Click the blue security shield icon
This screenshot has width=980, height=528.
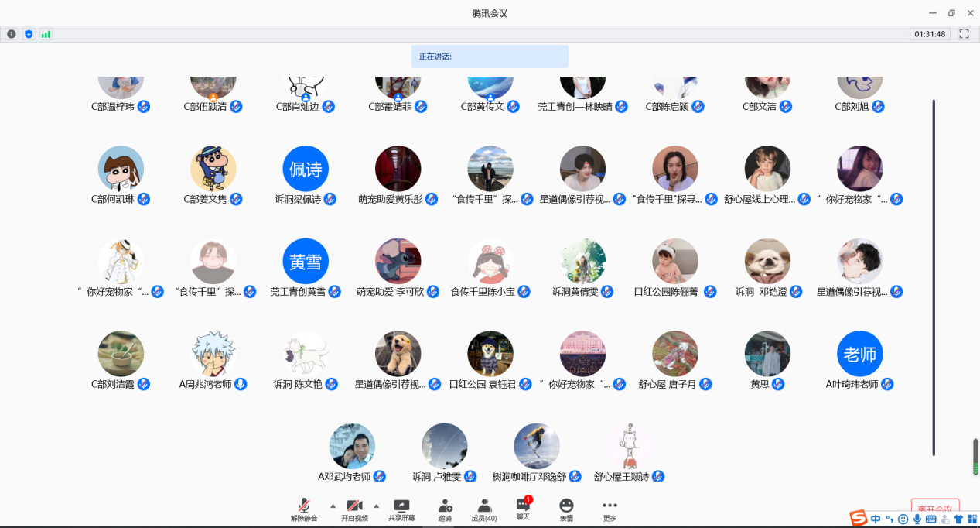point(29,34)
